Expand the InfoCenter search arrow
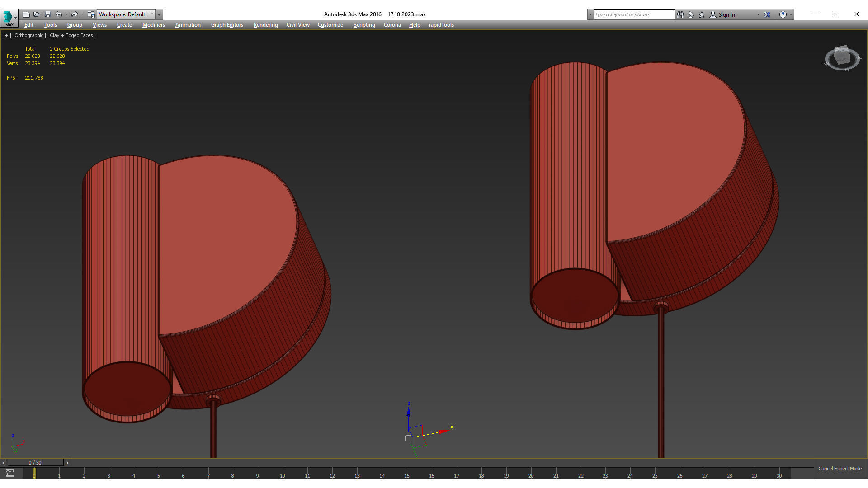 (x=590, y=14)
